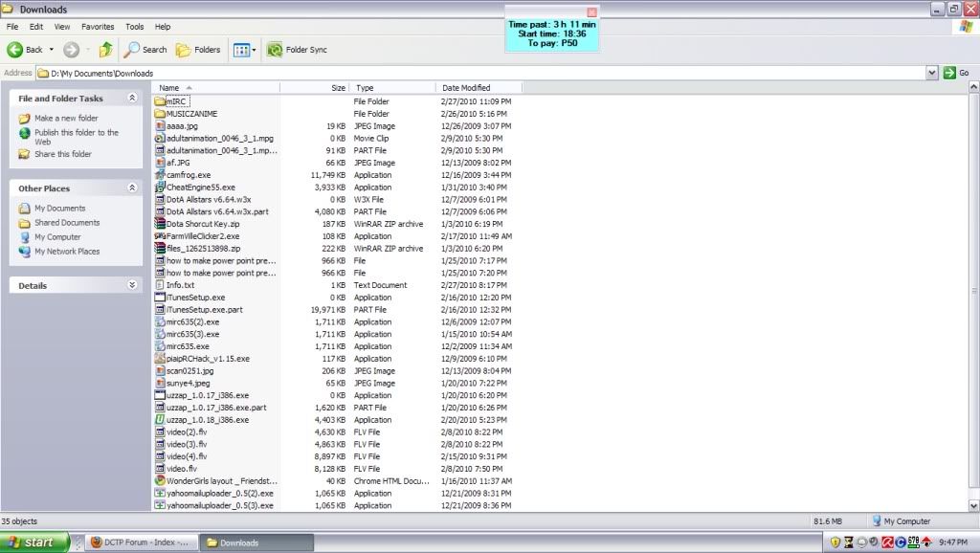Select video.flv file name

click(182, 469)
